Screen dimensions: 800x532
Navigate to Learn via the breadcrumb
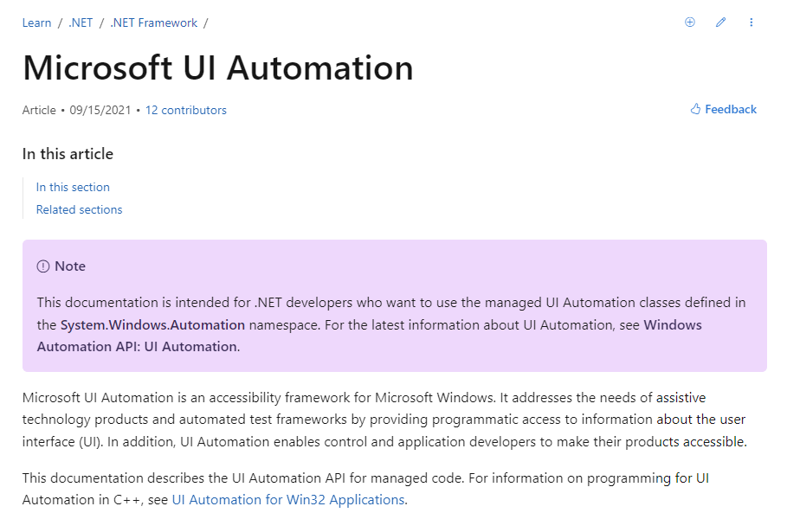36,22
